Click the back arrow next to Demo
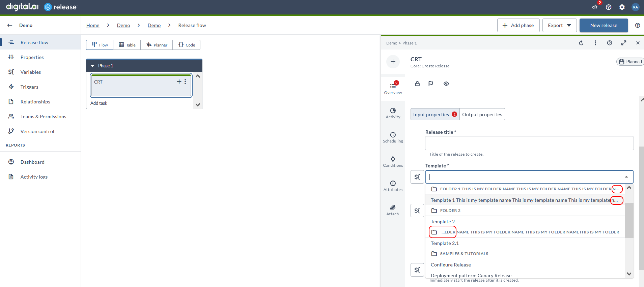This screenshot has height=287, width=644. (10, 25)
